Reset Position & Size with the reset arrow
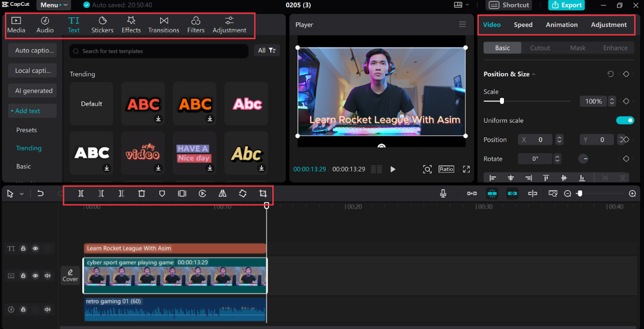 point(610,74)
